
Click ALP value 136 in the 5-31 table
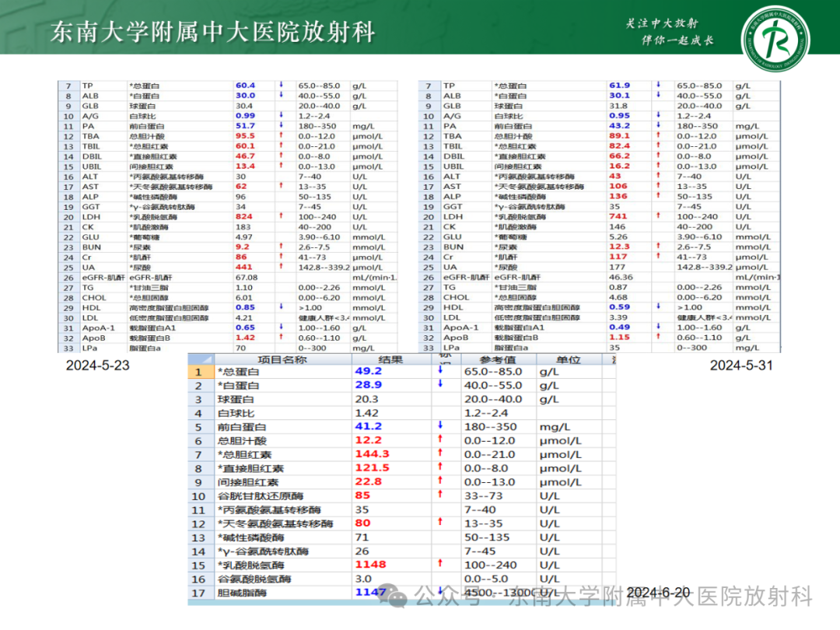618,196
